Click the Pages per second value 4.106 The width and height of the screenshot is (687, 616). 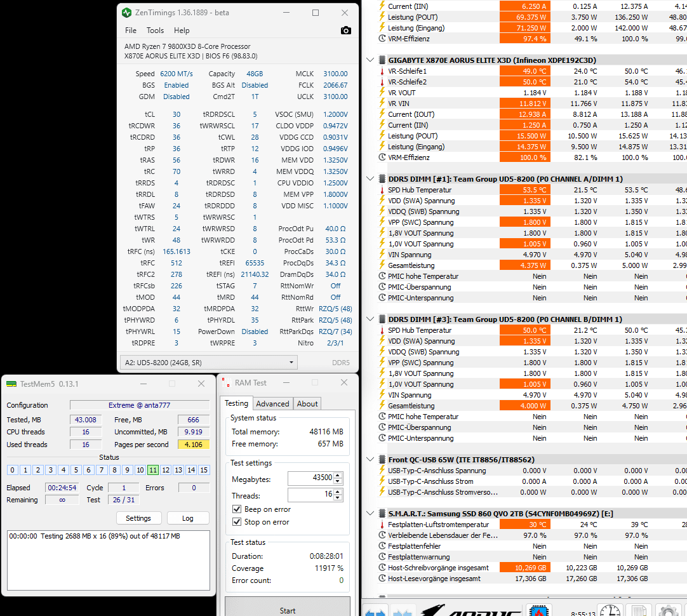click(x=193, y=445)
